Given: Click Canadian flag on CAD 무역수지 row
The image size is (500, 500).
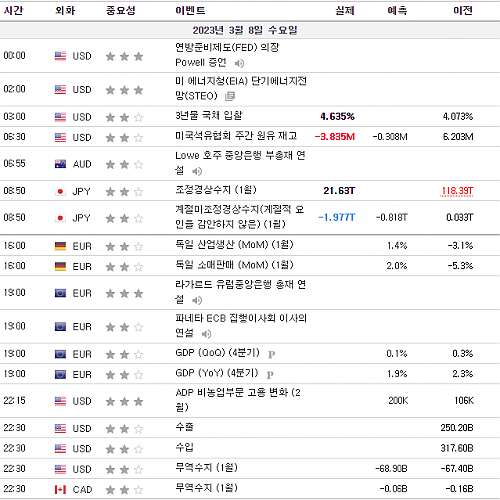Looking at the screenshot, I should click(60, 489).
